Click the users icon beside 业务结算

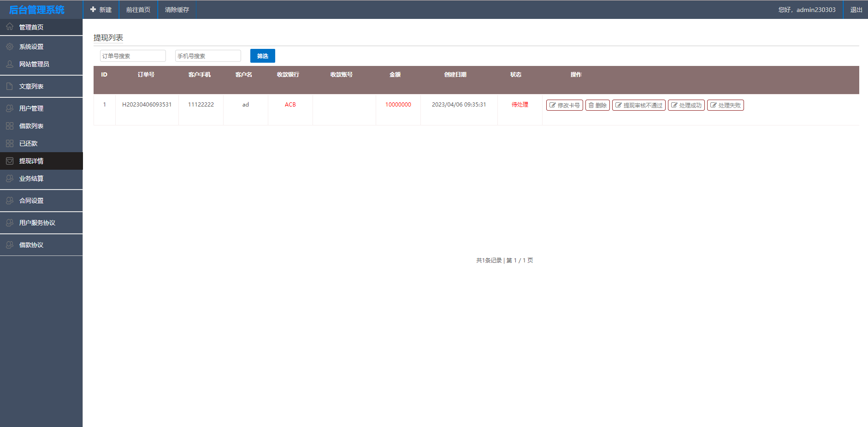pyautogui.click(x=10, y=178)
